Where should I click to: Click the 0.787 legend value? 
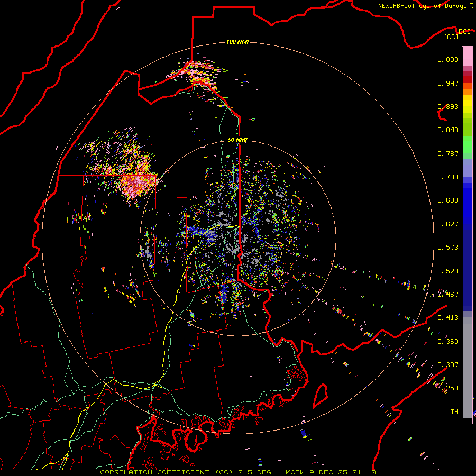click(x=448, y=153)
